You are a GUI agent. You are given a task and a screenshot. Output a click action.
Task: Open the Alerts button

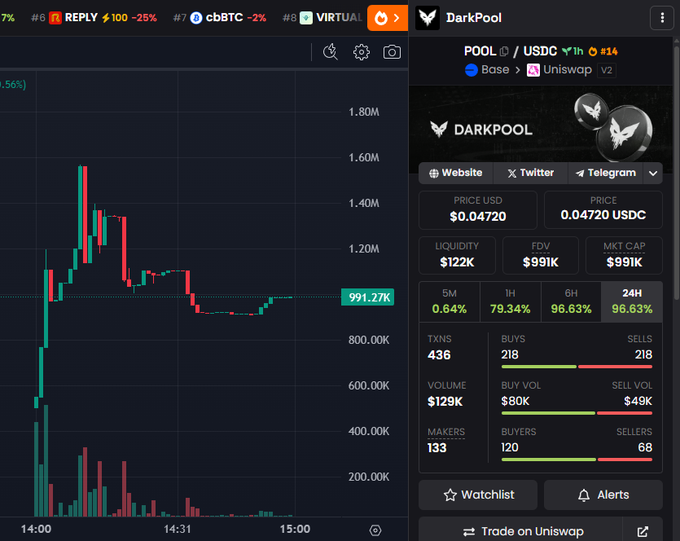603,495
